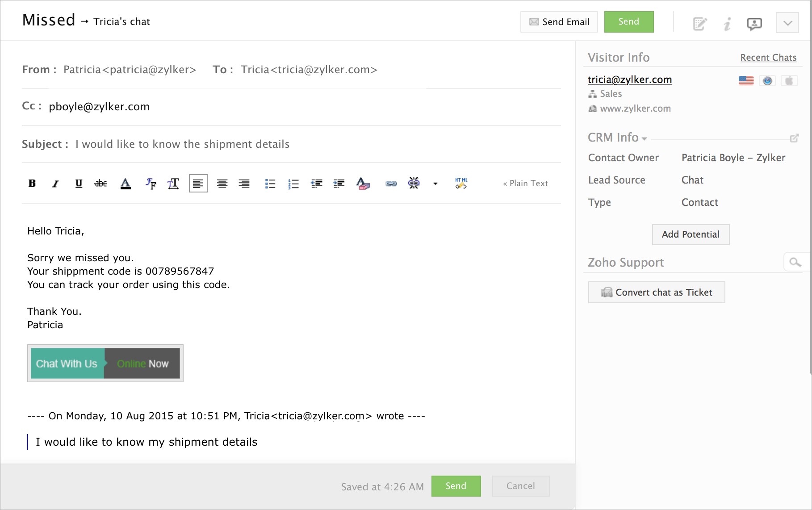Open CRM record in external window icon
Screen dimensions: 812x510
point(794,138)
